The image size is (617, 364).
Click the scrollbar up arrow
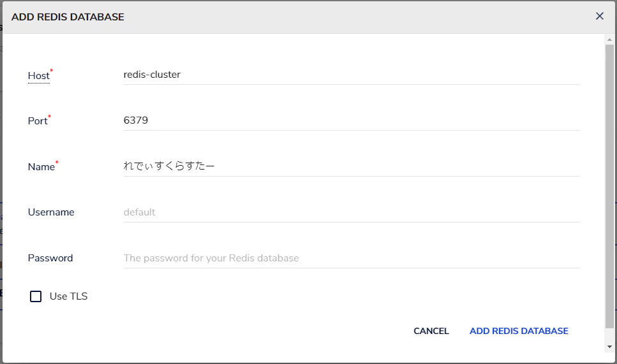coord(609,40)
